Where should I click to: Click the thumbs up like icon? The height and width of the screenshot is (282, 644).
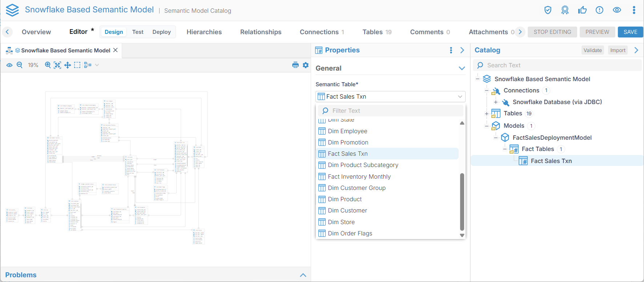[x=582, y=10]
